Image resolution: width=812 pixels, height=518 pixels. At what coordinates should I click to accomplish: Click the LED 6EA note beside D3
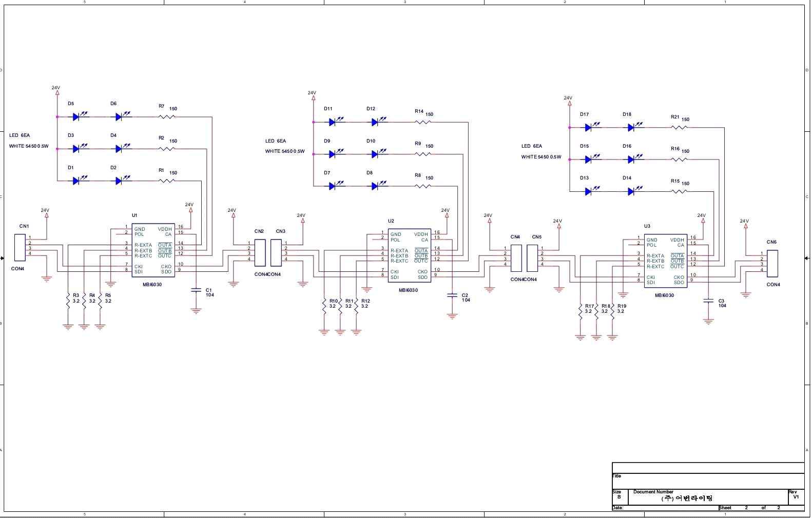click(x=20, y=135)
